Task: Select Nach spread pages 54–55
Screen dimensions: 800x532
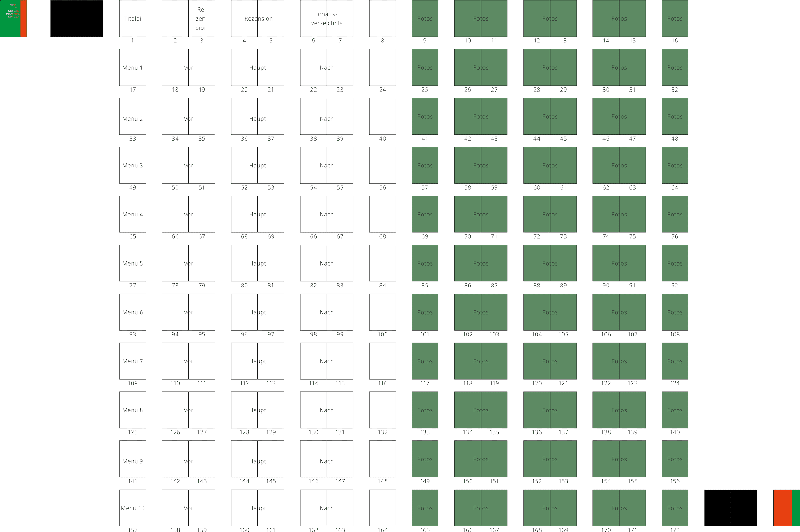Action: pos(327,165)
